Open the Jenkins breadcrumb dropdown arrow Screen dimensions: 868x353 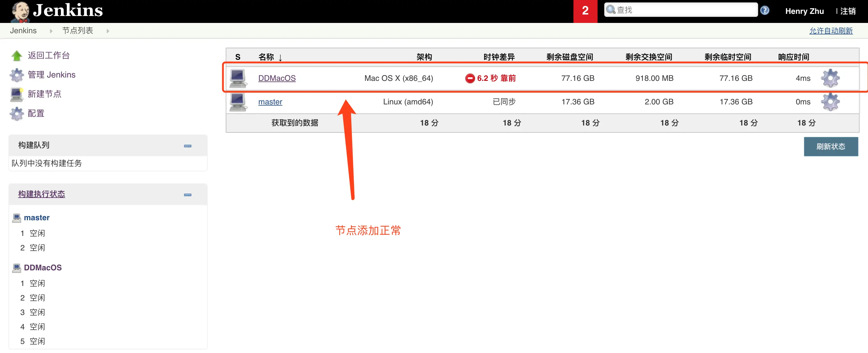pos(51,31)
